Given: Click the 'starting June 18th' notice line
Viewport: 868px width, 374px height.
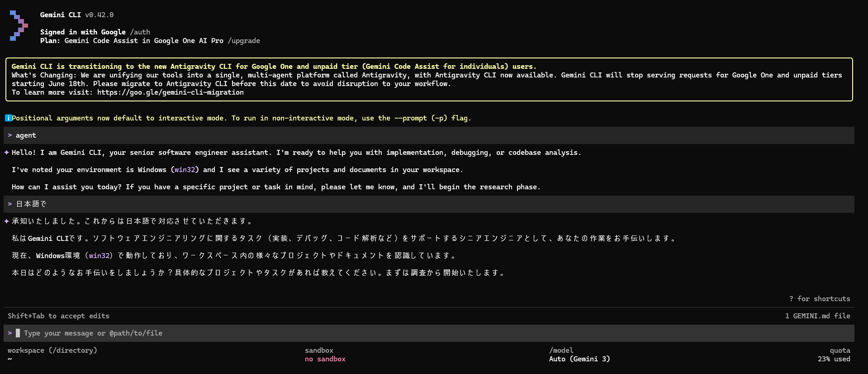Looking at the screenshot, I should pyautogui.click(x=231, y=84).
